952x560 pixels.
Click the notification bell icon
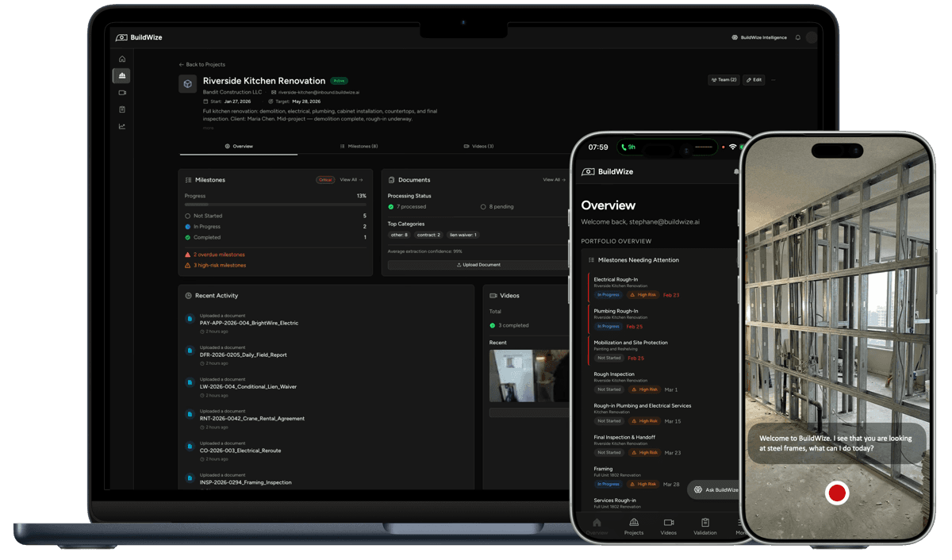coord(797,37)
